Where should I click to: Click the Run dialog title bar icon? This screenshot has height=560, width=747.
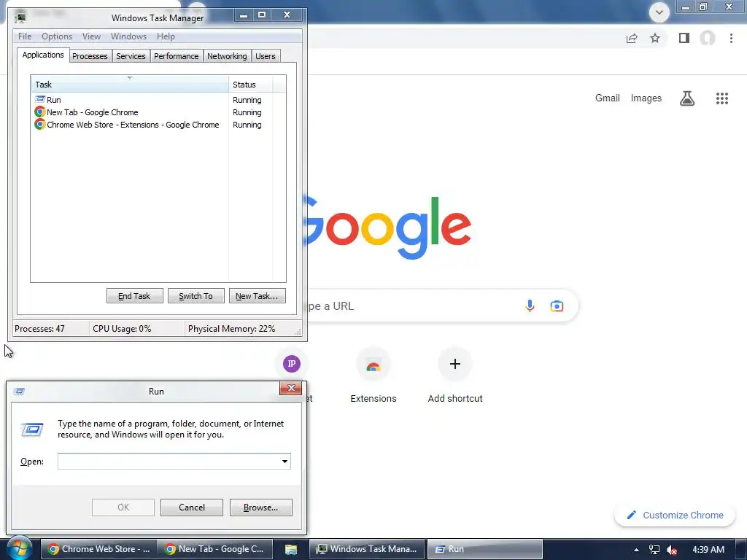tap(19, 392)
